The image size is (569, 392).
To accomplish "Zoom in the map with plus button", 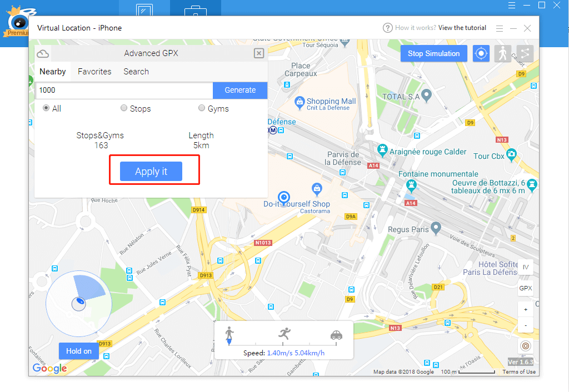I will tap(526, 309).
